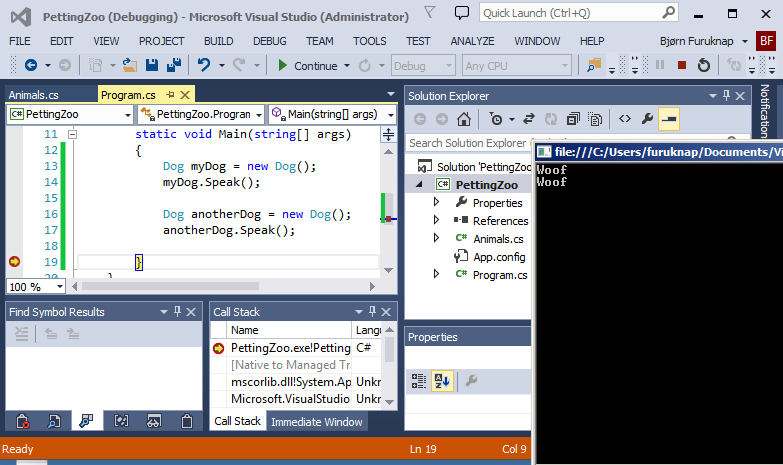Screen dimensions: 783x465
Task: Click the breakpoint marker on line 19
Action: pos(14,261)
